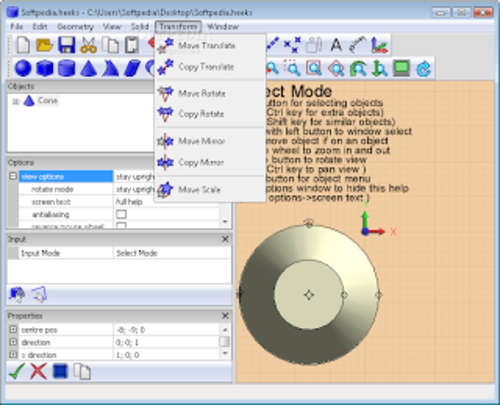The image size is (500, 405).
Task: Choose Move Translate from the Transform menu
Action: [x=207, y=45]
